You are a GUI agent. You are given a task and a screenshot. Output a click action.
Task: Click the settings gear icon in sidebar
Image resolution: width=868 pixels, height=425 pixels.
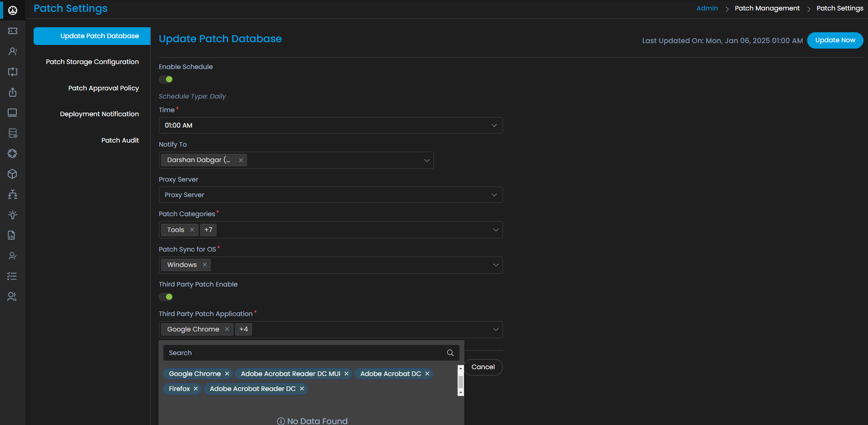click(12, 153)
